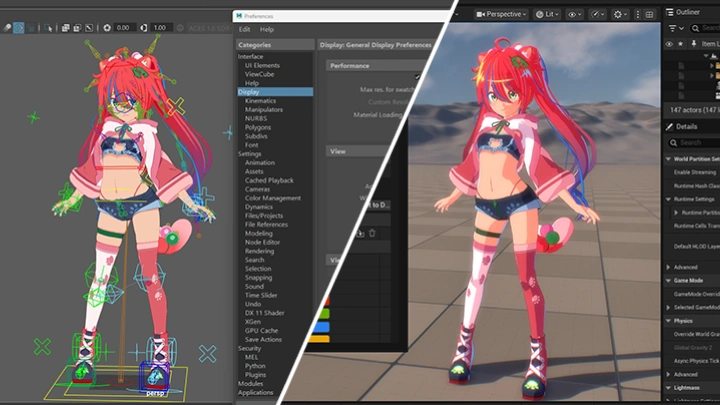Select Subdivs category

(256, 136)
